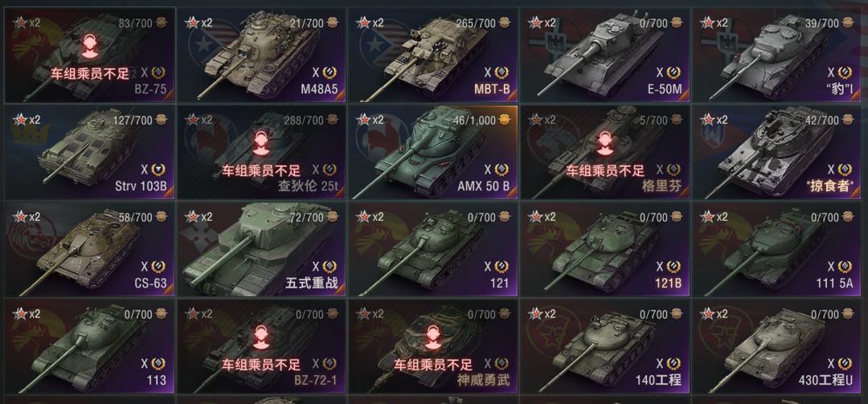The height and width of the screenshot is (404, 868).
Task: Select the CS-63 tank card
Action: tap(90, 249)
